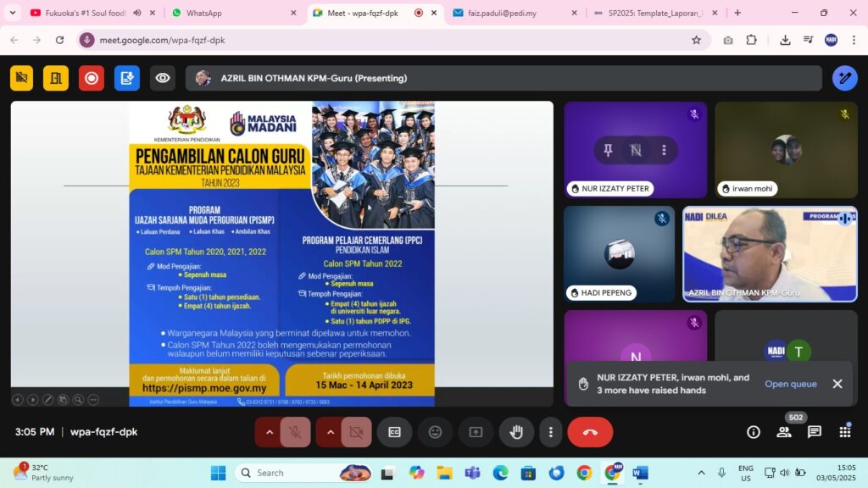Select the AZRIL BIN OTHMAN presenting banner
The image size is (868, 488).
tap(504, 78)
